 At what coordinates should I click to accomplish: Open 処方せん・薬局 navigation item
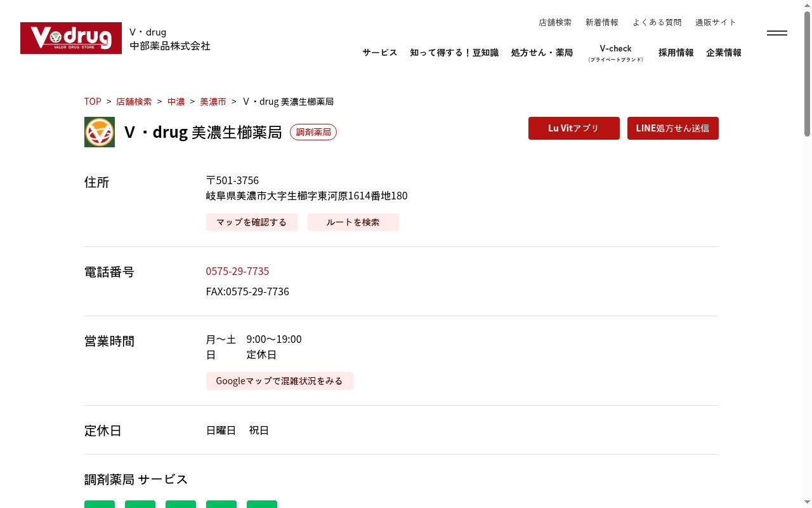(542, 53)
